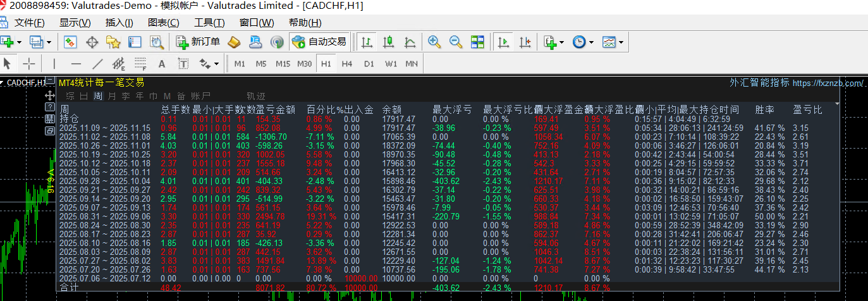Screen dimensions: 868x301
Task: Open the 显示(V) menu
Action: pos(75,23)
